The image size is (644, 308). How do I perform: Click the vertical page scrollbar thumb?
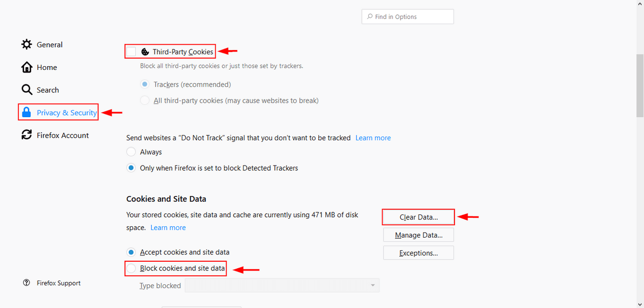point(639,85)
